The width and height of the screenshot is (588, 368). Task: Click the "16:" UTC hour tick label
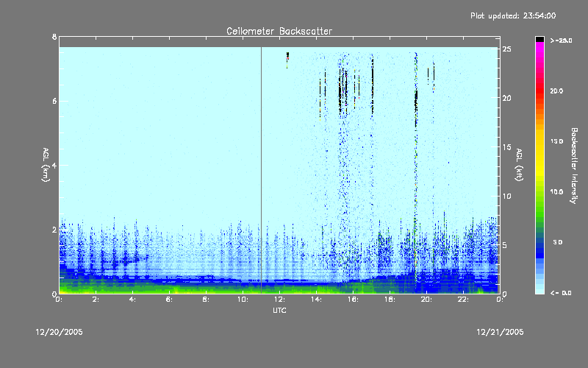353,300
